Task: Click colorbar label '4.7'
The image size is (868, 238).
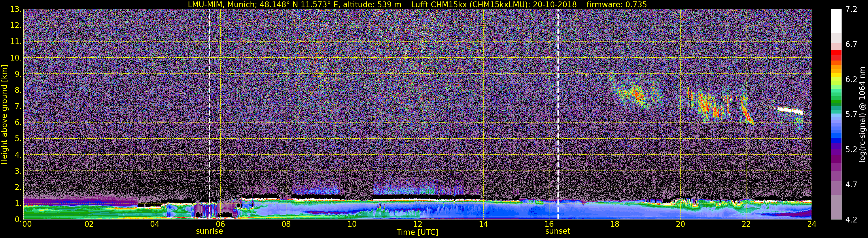Action: click(x=851, y=184)
